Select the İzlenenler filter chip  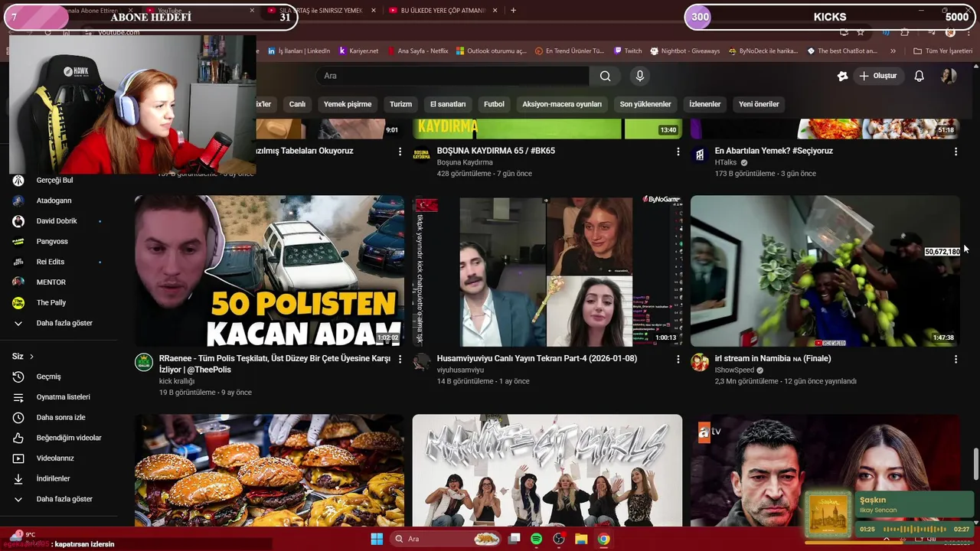pyautogui.click(x=705, y=104)
